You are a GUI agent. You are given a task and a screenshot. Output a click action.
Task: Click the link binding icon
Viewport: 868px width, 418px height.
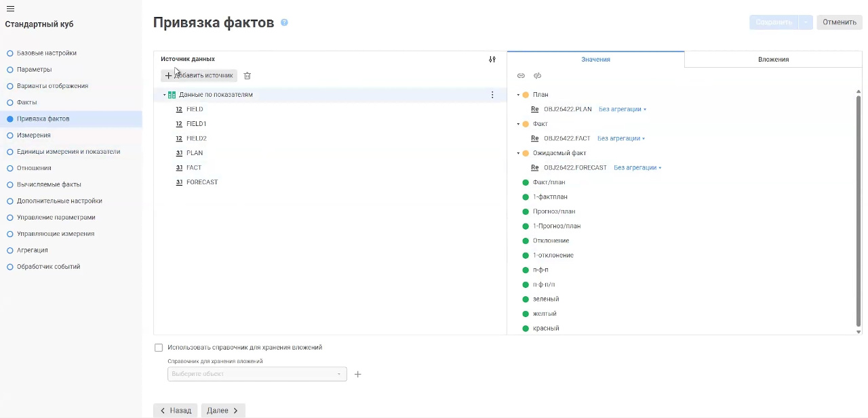click(521, 76)
